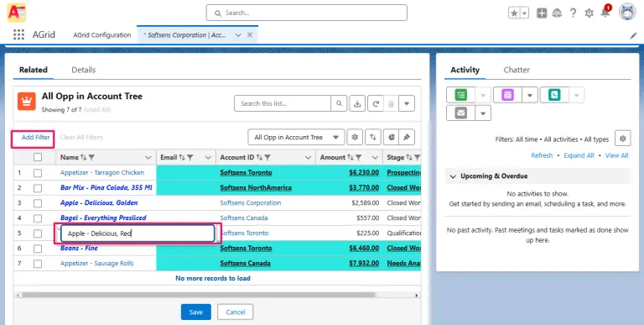Click the View All link

pos(616,155)
